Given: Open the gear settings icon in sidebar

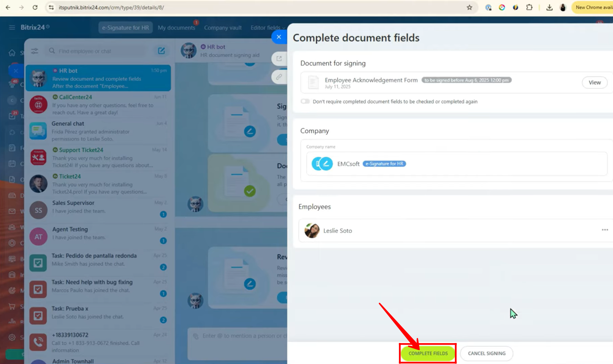Looking at the screenshot, I should coord(12,337).
